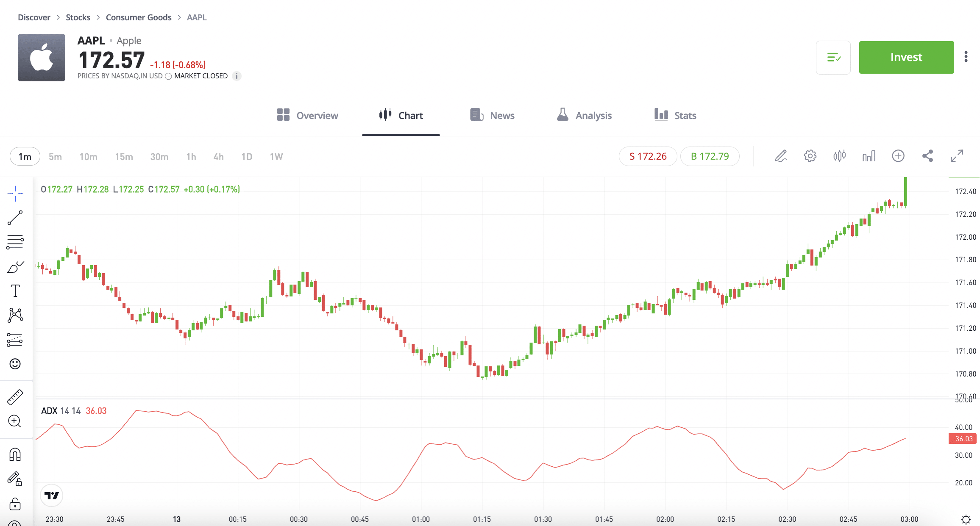
Task: Expand chart to fullscreen
Action: pos(957,156)
